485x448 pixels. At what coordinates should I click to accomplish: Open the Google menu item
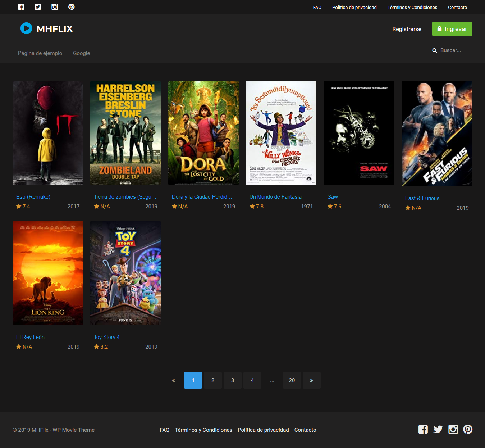click(x=82, y=53)
